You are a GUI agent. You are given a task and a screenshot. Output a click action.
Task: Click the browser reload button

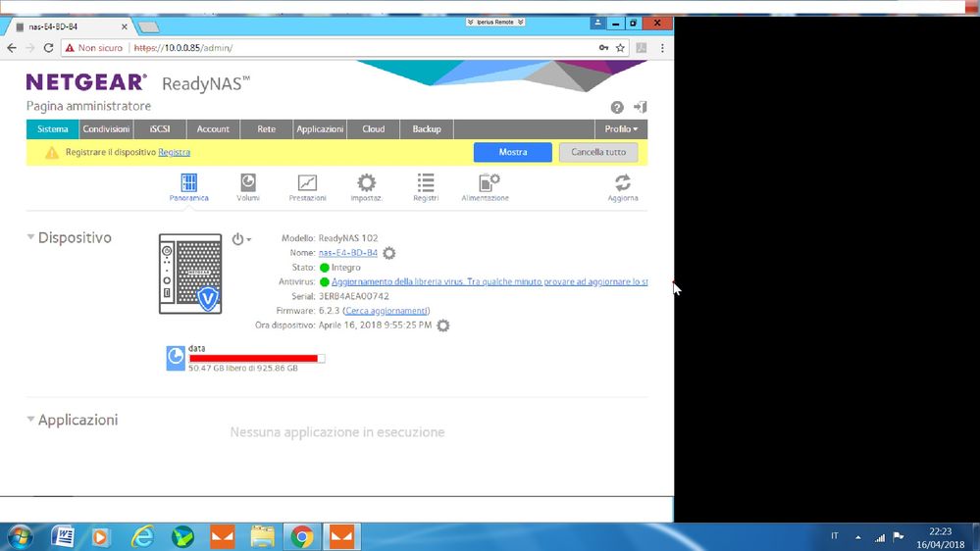[48, 47]
